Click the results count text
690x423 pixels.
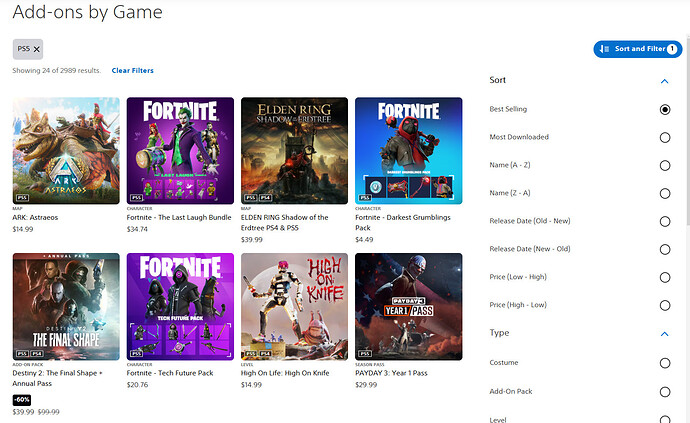(56, 70)
